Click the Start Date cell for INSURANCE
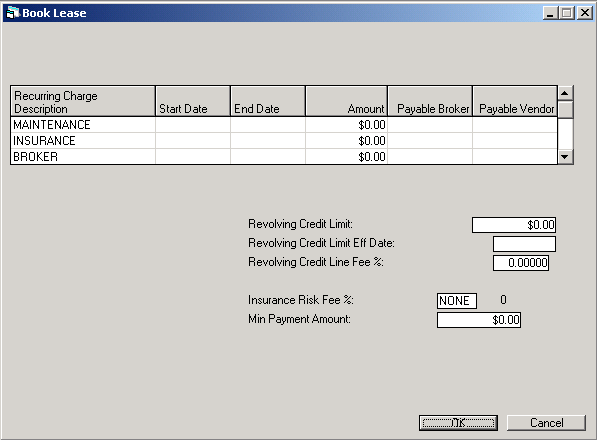 click(x=193, y=141)
